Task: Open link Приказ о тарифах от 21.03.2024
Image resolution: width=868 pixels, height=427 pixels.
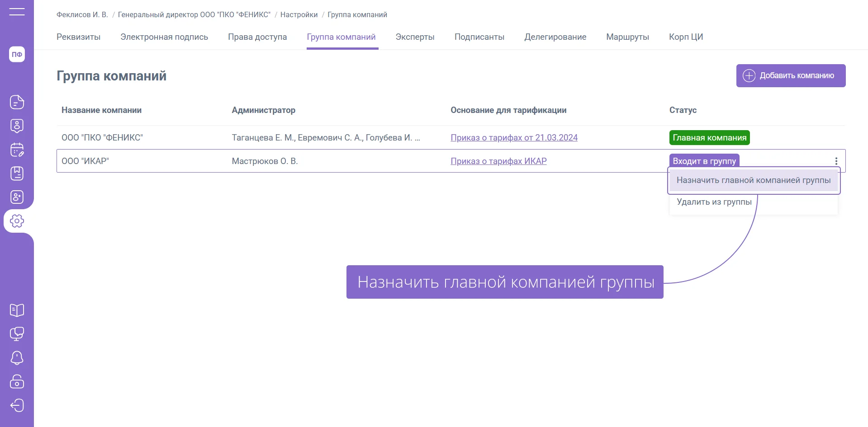Action: [x=514, y=138]
